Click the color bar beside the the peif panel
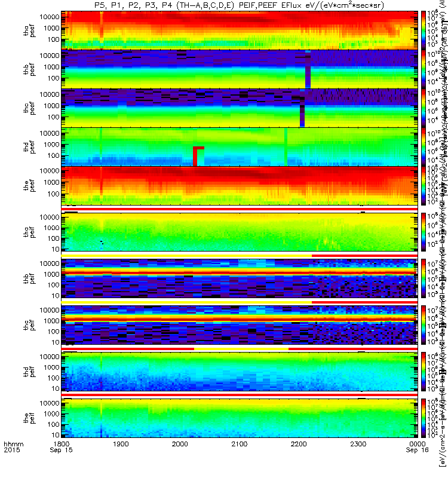Image resolution: width=448 pixels, height=478 pixels. [x=424, y=418]
